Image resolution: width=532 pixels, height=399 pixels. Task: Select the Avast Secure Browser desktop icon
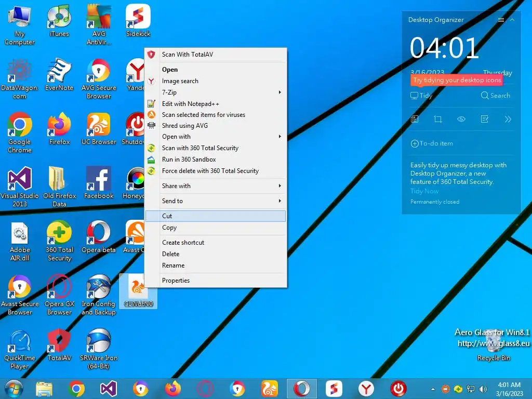[19, 295]
